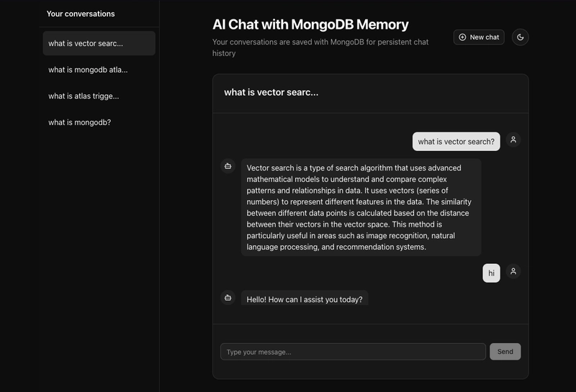Click the plus icon in New chat

(x=462, y=37)
